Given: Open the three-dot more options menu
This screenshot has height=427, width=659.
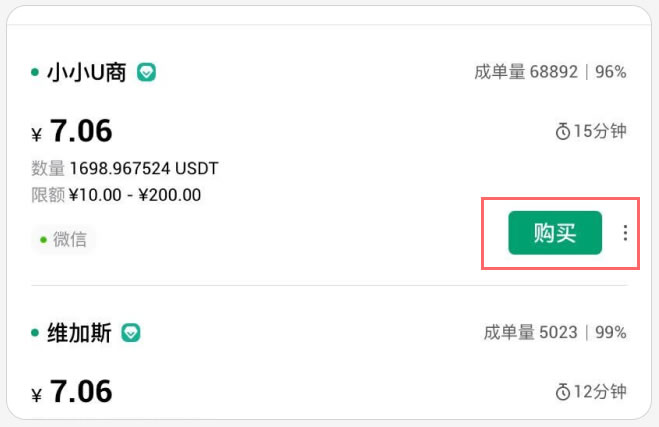Looking at the screenshot, I should 625,233.
